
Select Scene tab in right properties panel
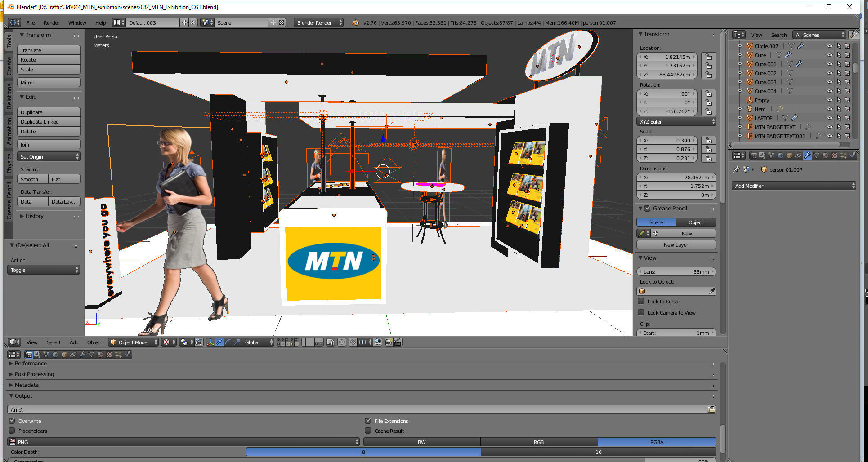[771, 155]
